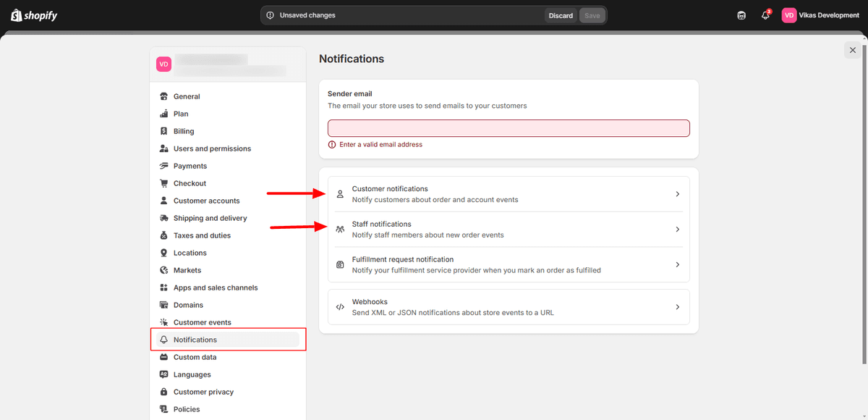
Task: Click the Checkout cart icon in the sidebar
Action: pos(164,183)
